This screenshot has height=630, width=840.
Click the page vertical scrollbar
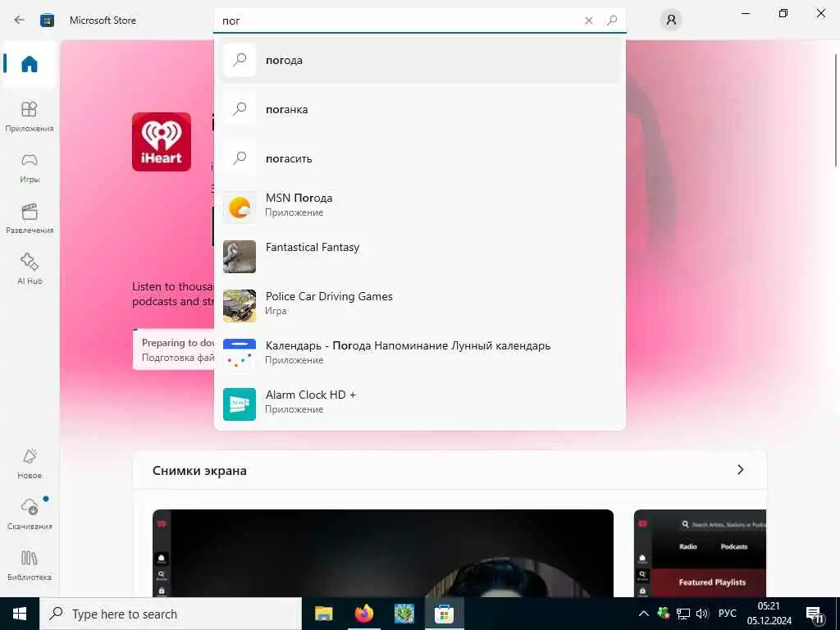click(x=835, y=110)
